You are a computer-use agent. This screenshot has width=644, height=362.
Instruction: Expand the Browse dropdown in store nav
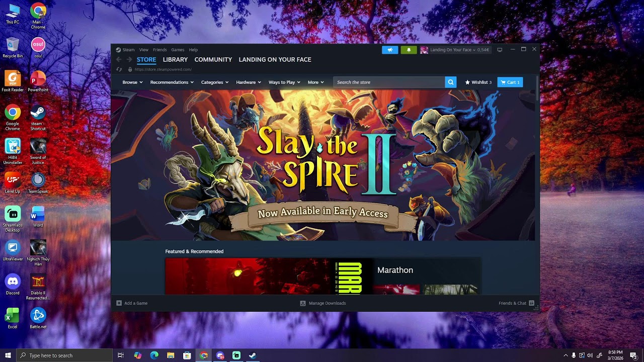coord(133,82)
